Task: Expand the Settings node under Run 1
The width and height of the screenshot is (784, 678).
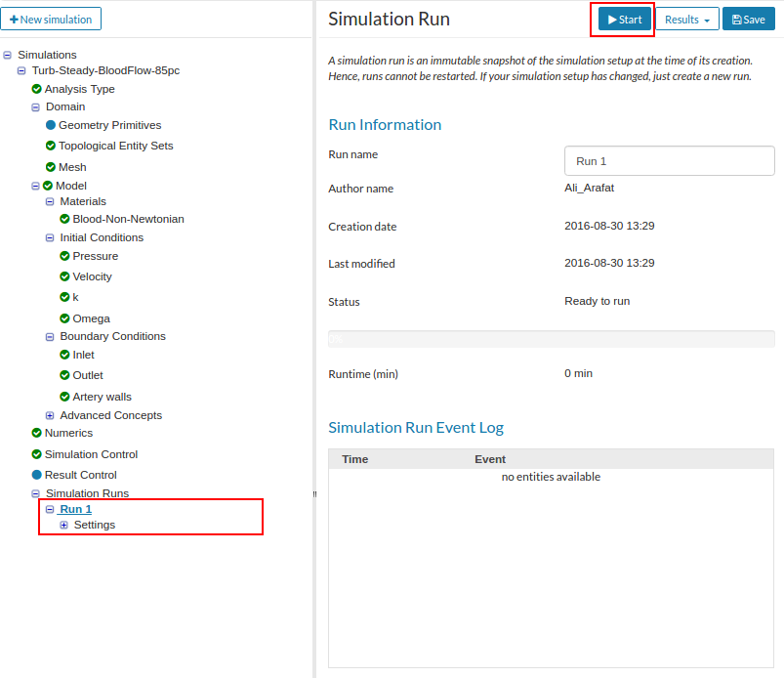Action: (63, 525)
